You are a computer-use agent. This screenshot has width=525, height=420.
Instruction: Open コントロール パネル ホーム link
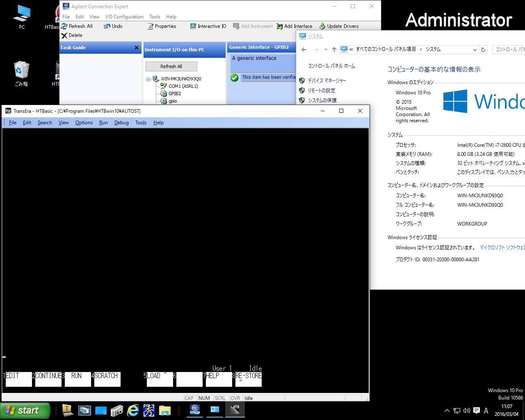point(331,66)
